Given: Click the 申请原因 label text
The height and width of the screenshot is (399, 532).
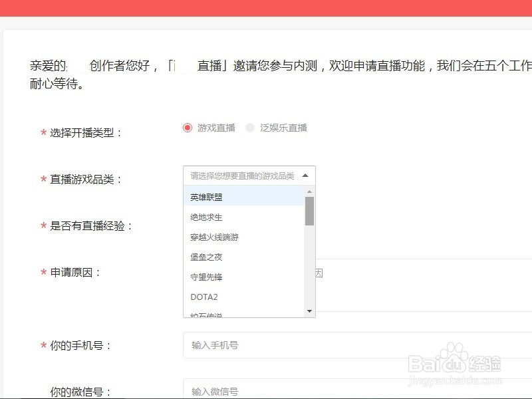Looking at the screenshot, I should pos(75,272).
